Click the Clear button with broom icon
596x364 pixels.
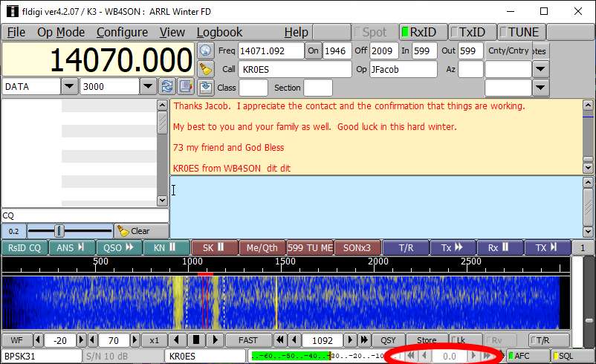coord(135,230)
